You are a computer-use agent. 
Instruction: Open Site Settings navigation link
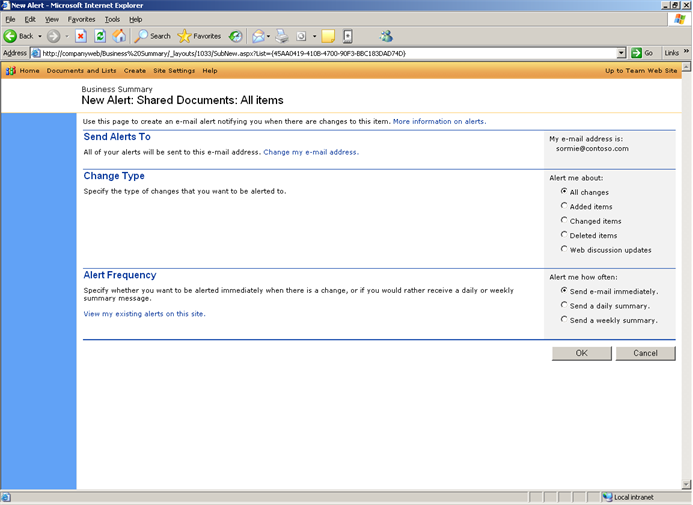click(174, 71)
